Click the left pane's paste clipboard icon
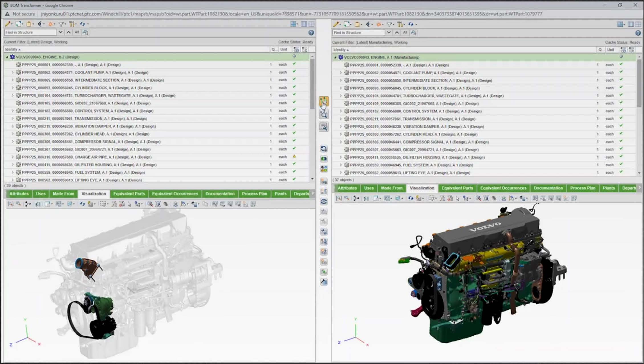Viewport: 644px width, 364px height. coord(29,24)
